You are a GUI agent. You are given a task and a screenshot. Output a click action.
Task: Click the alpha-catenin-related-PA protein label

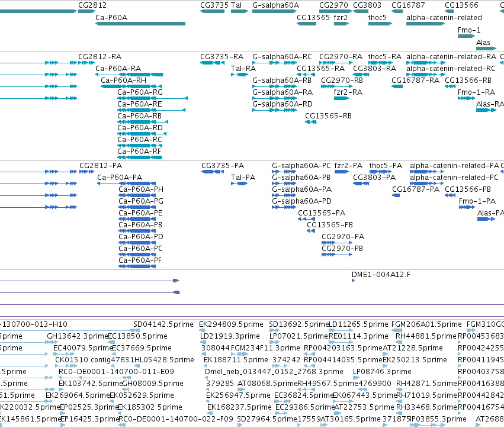(x=454, y=166)
